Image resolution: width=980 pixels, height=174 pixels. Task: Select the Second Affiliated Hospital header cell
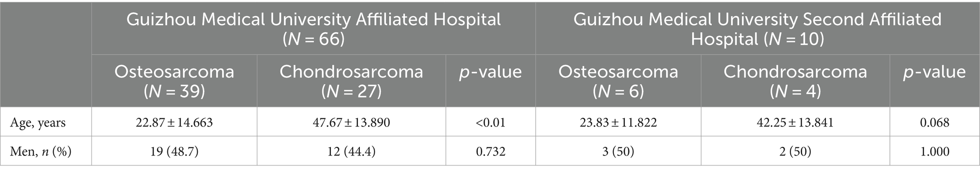coord(758,29)
